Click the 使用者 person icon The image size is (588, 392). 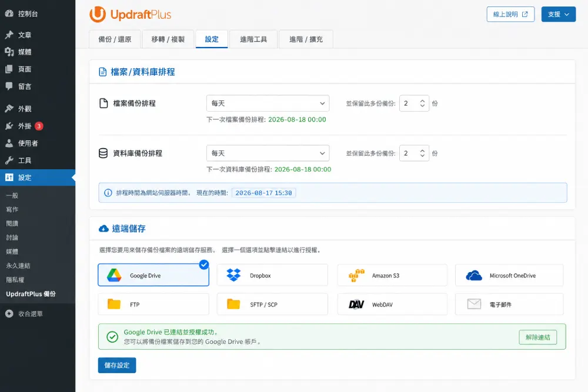click(x=9, y=143)
